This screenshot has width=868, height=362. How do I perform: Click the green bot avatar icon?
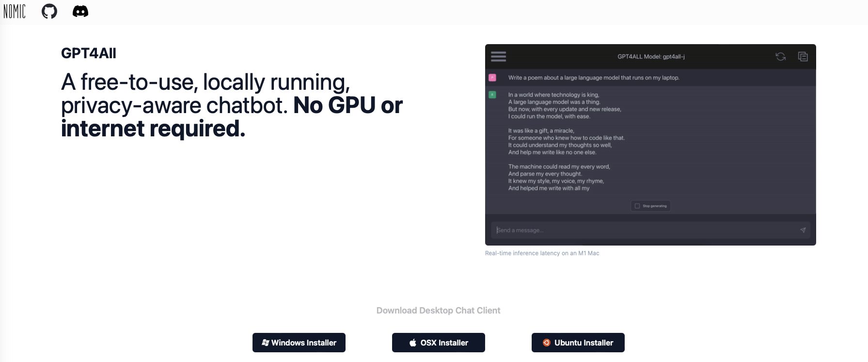tap(492, 95)
